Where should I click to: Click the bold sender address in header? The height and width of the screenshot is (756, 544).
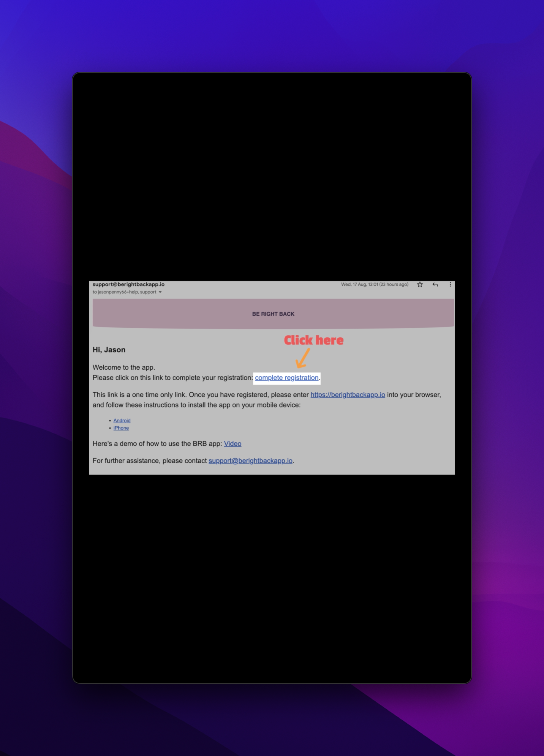pos(128,285)
